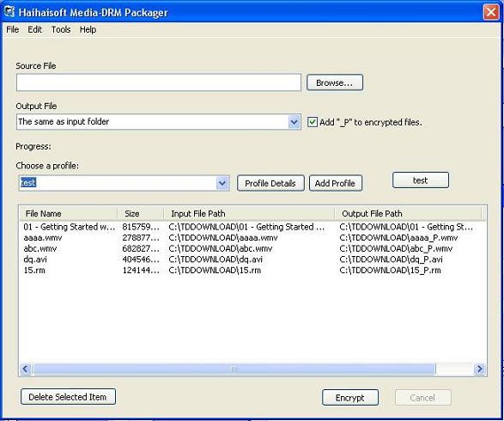Click output path C:\TDDOWNLOAD\aaaa_P.wmv
This screenshot has height=421, width=504.
click(398, 238)
